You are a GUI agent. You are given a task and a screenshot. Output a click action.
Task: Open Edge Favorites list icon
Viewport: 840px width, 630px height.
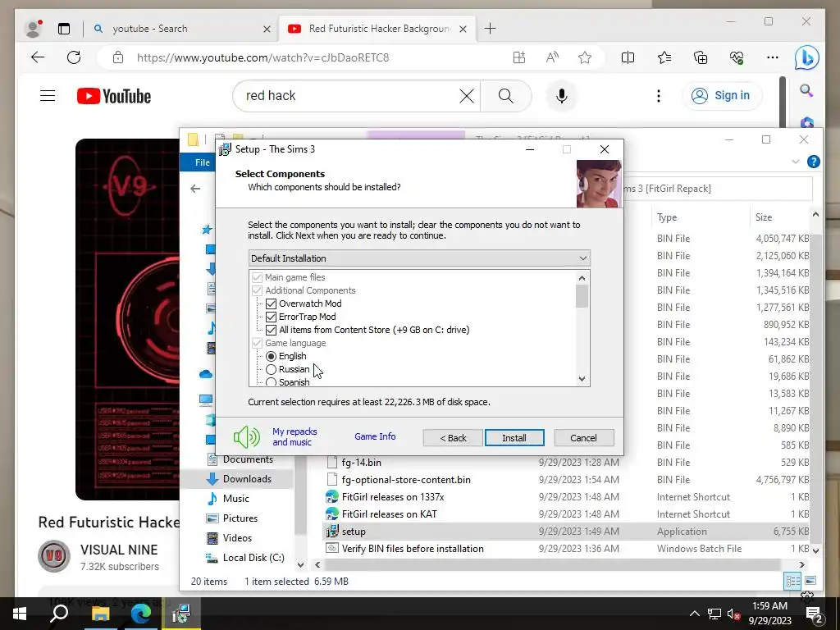coord(664,57)
